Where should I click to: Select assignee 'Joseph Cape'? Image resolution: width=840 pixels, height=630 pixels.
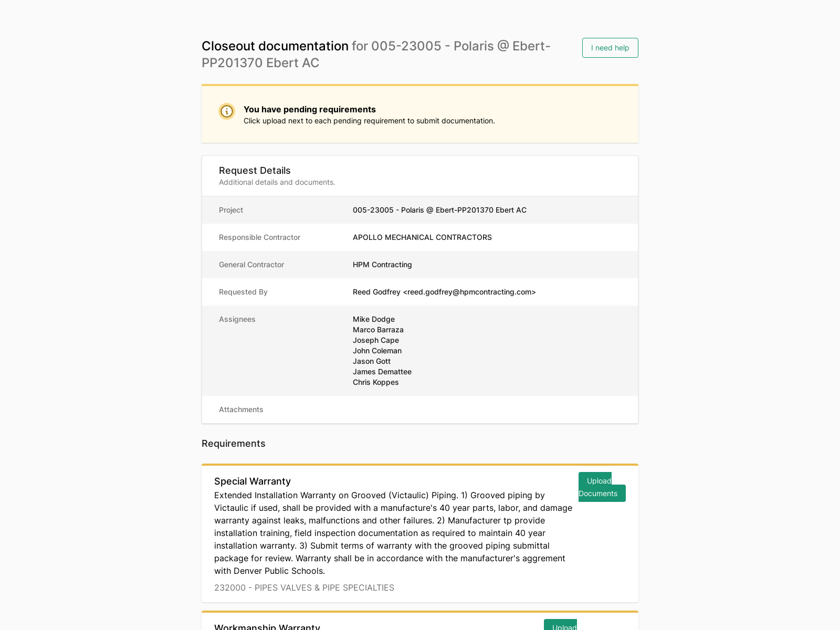click(376, 340)
